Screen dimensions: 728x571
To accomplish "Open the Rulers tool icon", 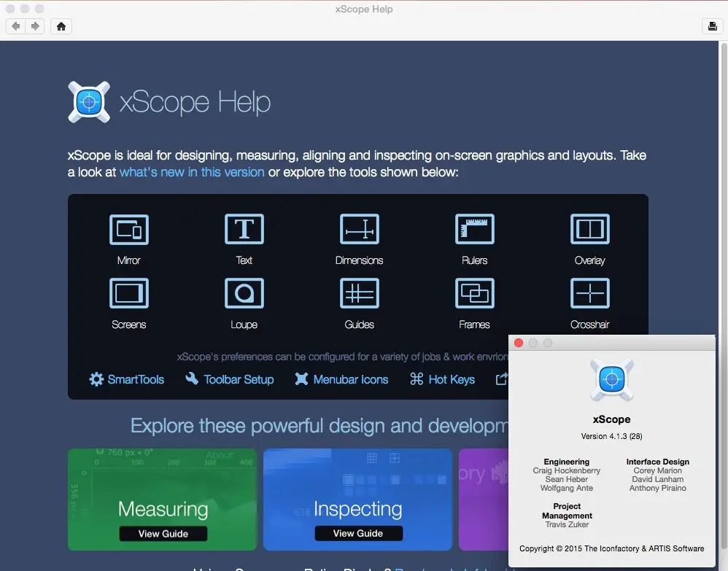I will click(474, 229).
